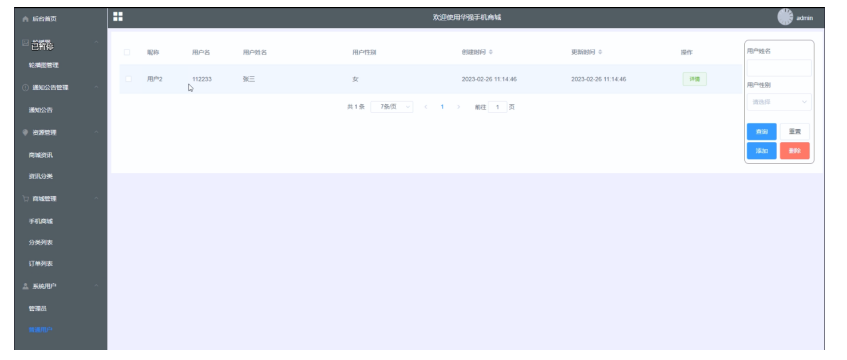This screenshot has width=847, height=360.
Task: Sort by 创建时间 using its sort arrows
Action: click(491, 52)
